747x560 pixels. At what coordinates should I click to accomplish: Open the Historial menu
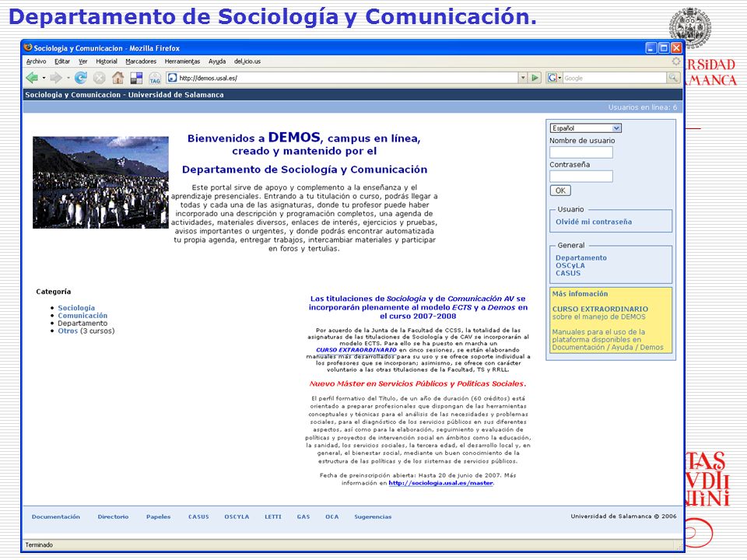[107, 61]
